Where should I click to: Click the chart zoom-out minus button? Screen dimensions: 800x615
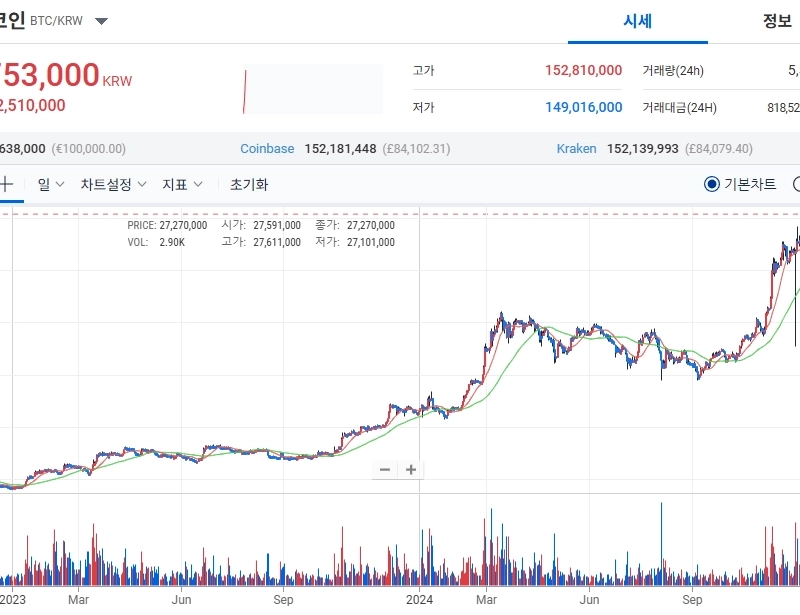click(386, 470)
